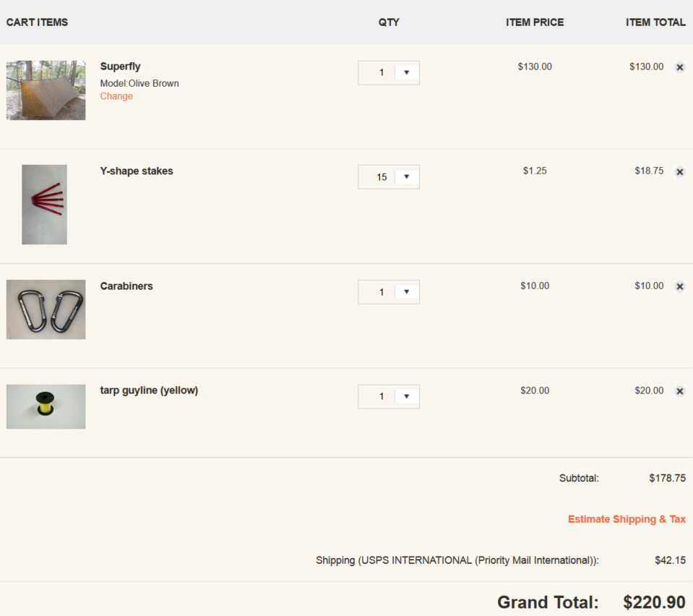693x616 pixels.
Task: Open Estimate Shipping & Tax link
Action: coord(627,519)
